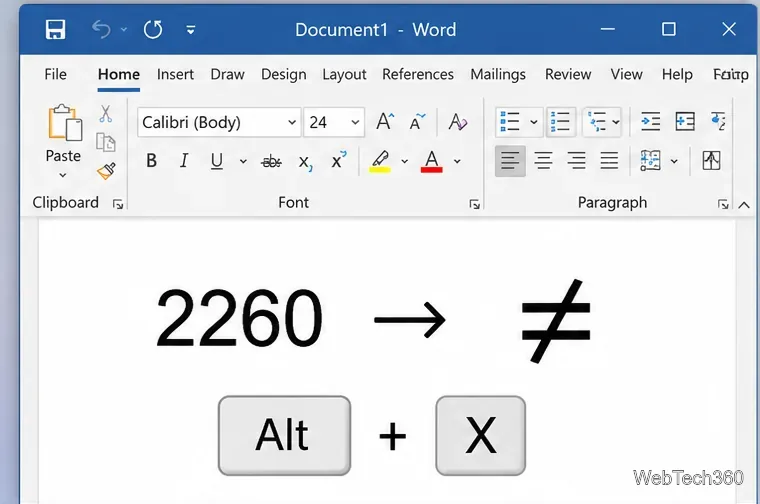Open the Layout tab
Image resolution: width=760 pixels, height=504 pixels.
click(344, 74)
